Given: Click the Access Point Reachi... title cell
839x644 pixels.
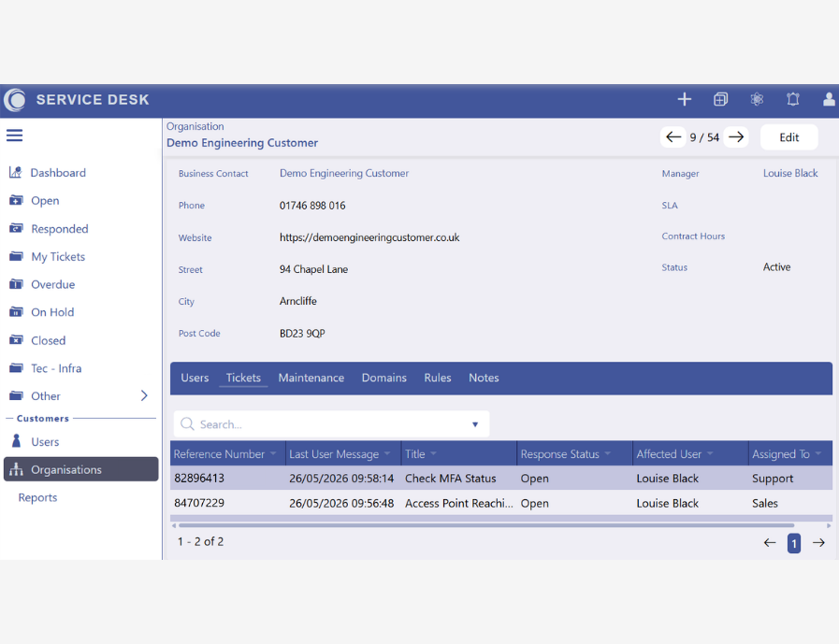Looking at the screenshot, I should [x=459, y=503].
